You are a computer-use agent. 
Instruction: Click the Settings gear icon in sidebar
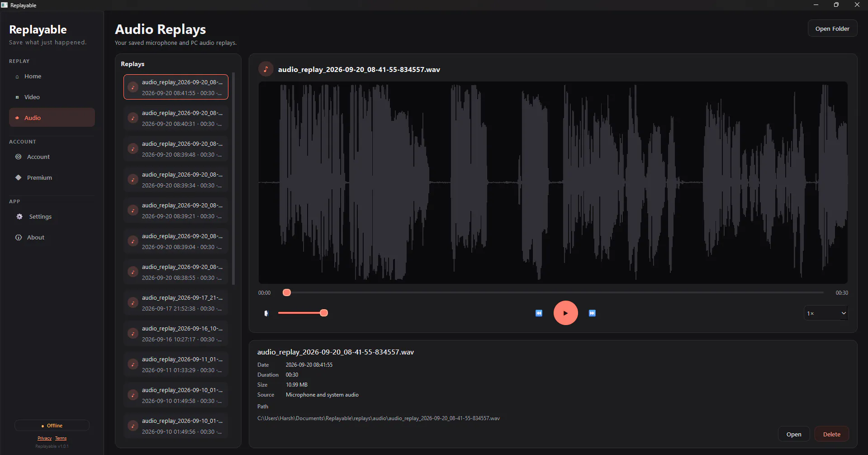click(x=19, y=216)
